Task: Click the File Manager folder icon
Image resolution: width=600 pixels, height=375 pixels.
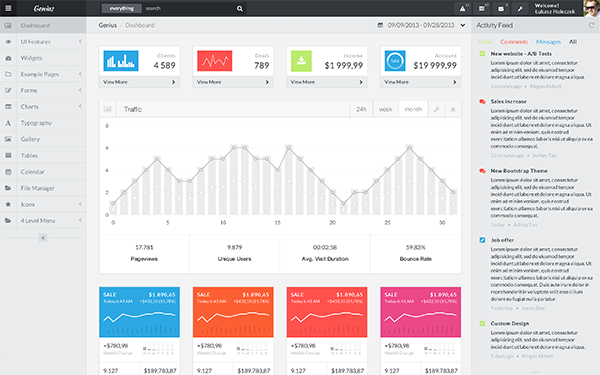Action: (x=8, y=188)
